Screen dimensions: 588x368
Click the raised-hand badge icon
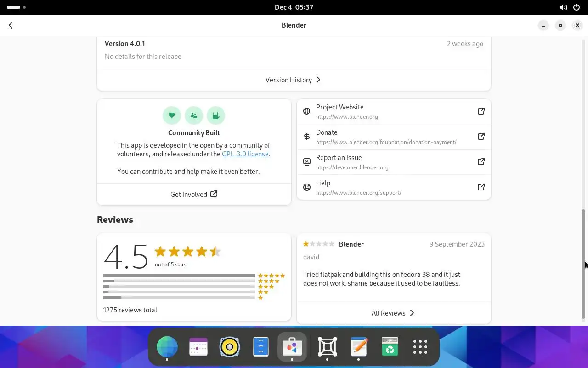(216, 115)
